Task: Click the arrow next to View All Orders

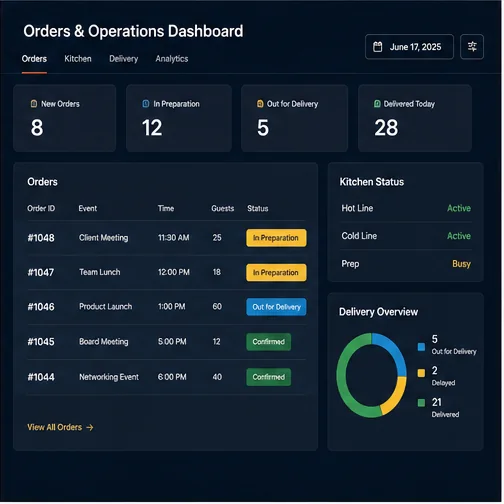Action: tap(90, 428)
